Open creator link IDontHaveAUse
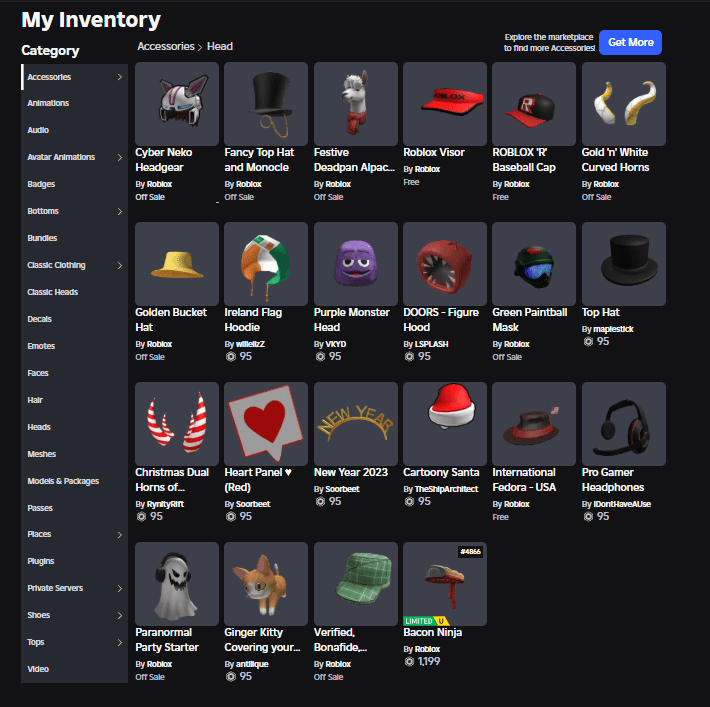The image size is (710, 707). [622, 504]
